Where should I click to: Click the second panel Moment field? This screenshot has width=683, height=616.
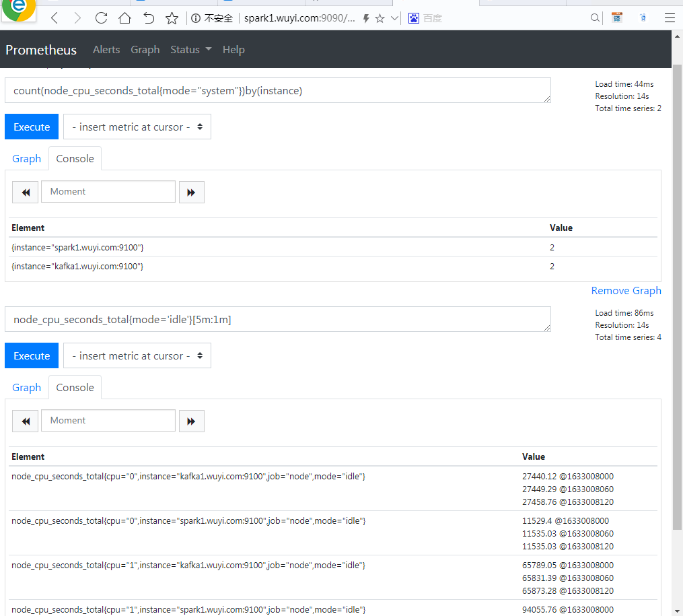point(108,420)
